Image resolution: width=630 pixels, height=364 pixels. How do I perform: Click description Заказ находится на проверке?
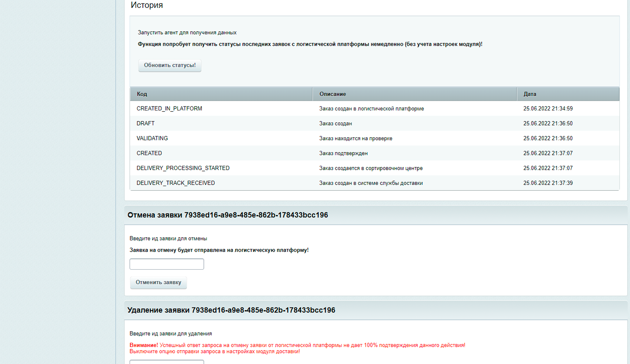coord(356,138)
